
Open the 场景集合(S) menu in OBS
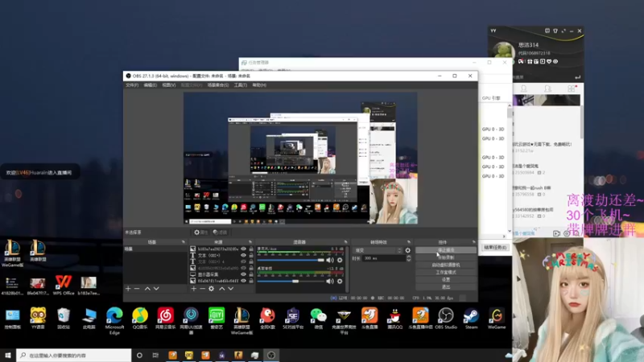pyautogui.click(x=218, y=85)
